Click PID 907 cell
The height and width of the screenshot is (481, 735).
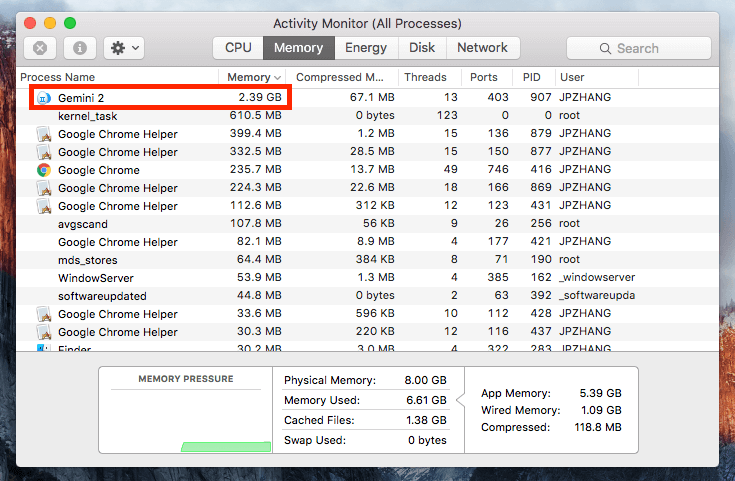pos(540,97)
